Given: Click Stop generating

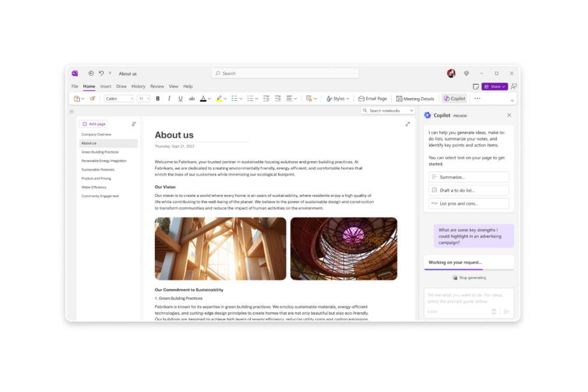Looking at the screenshot, I should pyautogui.click(x=469, y=277).
